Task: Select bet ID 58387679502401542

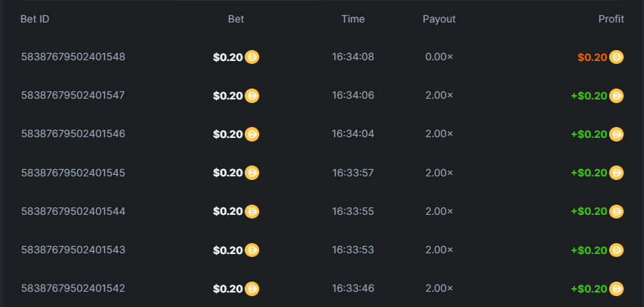Action: [73, 288]
